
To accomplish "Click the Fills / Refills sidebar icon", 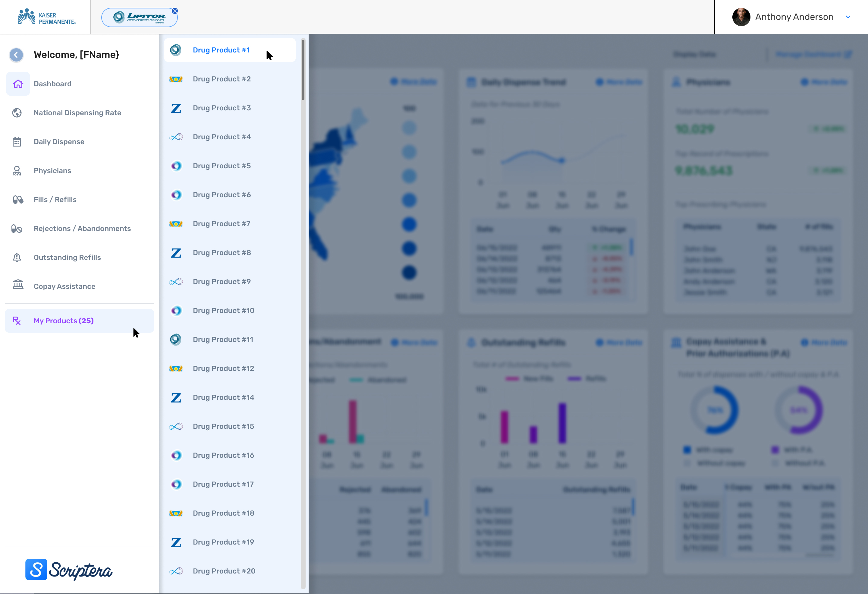I will pyautogui.click(x=18, y=199).
